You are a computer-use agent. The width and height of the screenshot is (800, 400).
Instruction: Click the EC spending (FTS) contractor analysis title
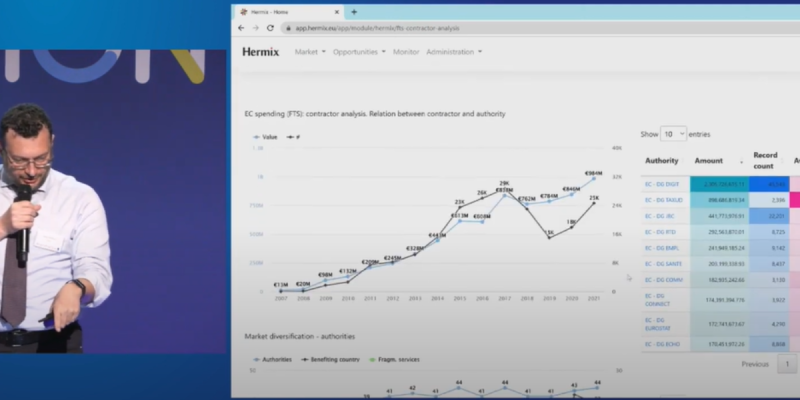[x=375, y=114]
